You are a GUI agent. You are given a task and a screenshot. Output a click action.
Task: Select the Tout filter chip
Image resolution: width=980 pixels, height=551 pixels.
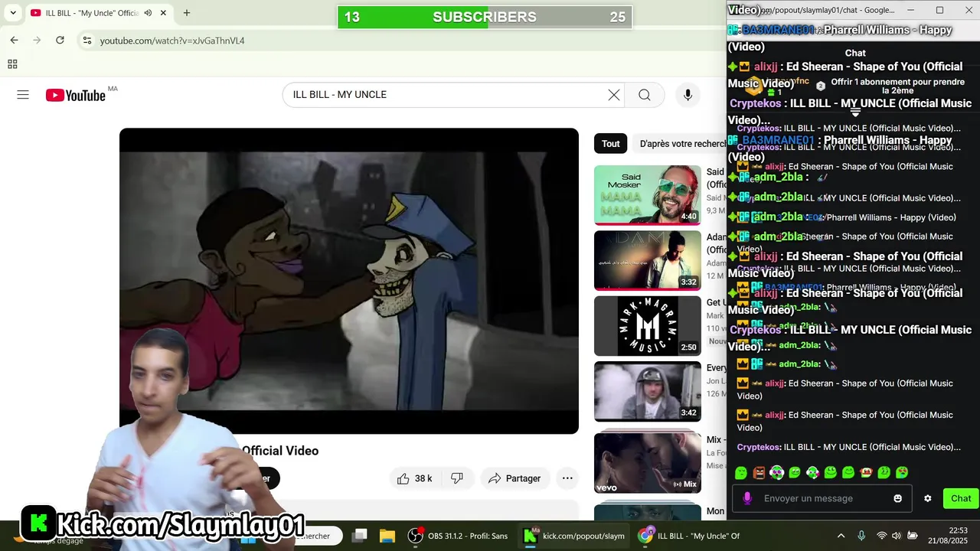click(611, 144)
